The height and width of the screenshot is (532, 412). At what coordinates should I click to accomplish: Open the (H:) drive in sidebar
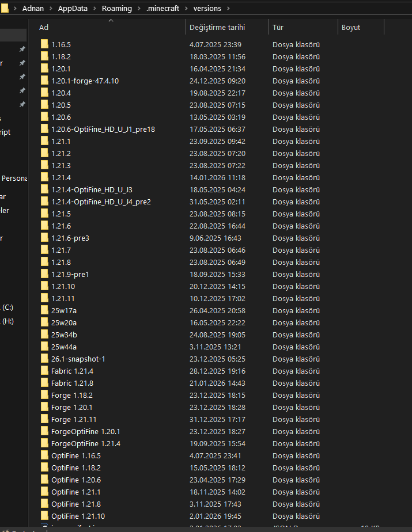[x=7, y=321]
